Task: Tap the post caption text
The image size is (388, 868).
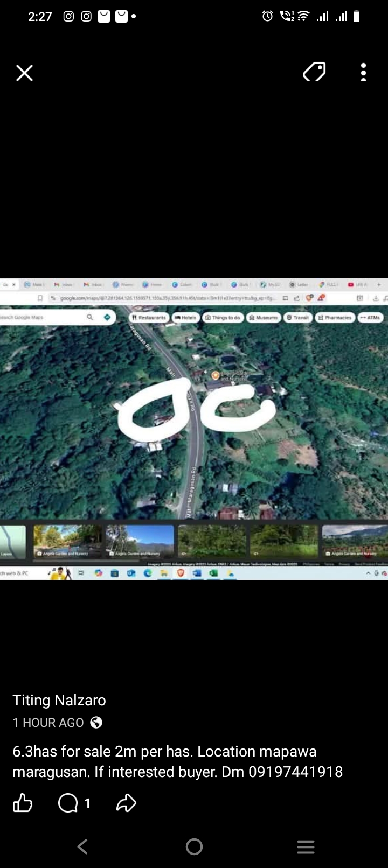Action: point(178,761)
